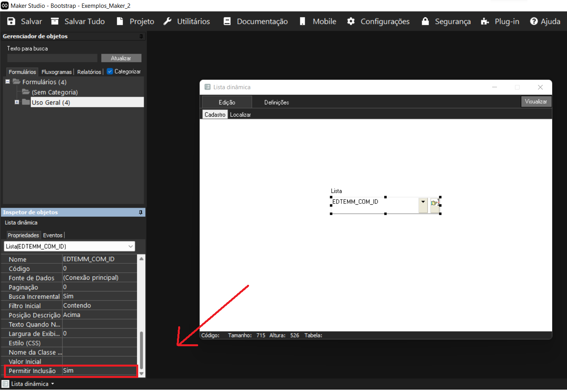The image size is (567, 392).
Task: Click the Documentação book icon
Action: click(x=227, y=22)
